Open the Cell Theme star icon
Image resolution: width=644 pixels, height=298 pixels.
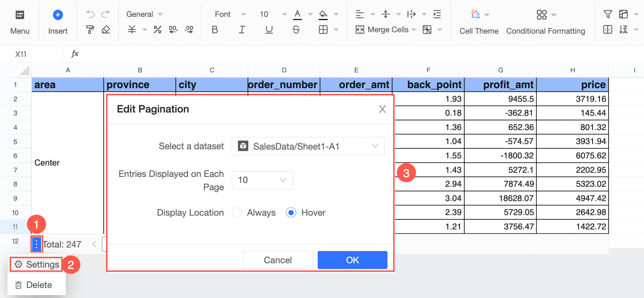click(475, 14)
